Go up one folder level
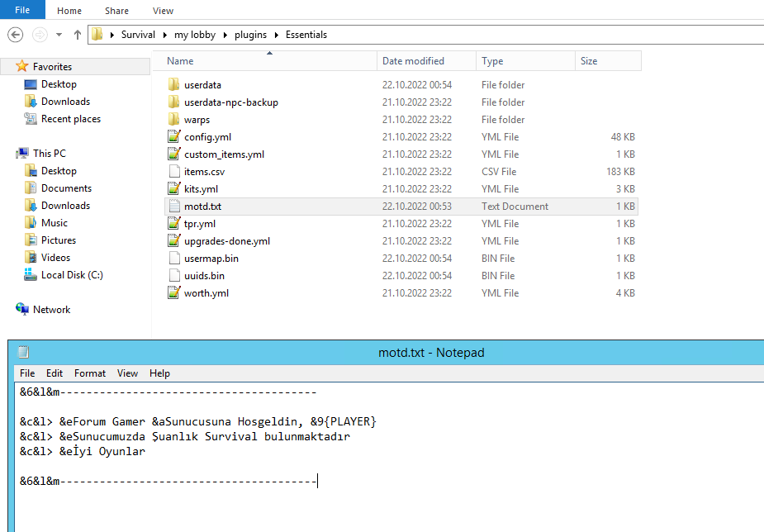Screen dimensions: 764x532 (77, 35)
